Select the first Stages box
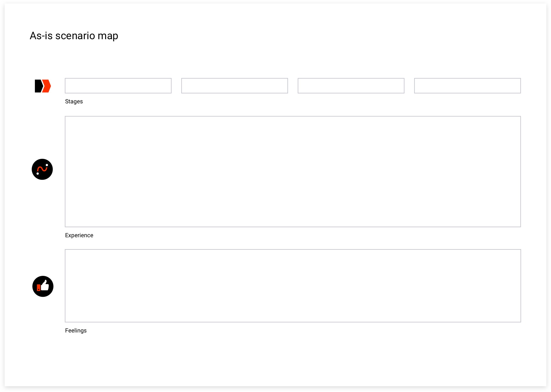551x392 pixels. click(118, 86)
